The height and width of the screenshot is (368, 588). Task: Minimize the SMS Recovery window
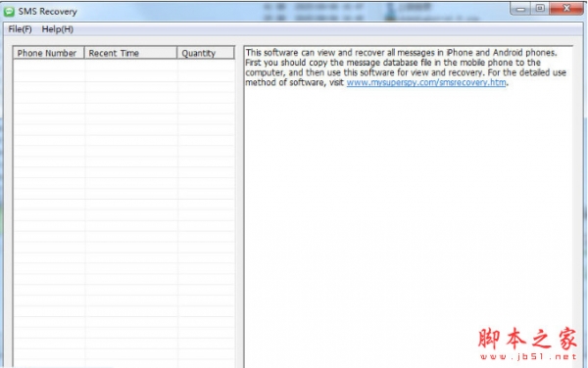pyautogui.click(x=520, y=9)
